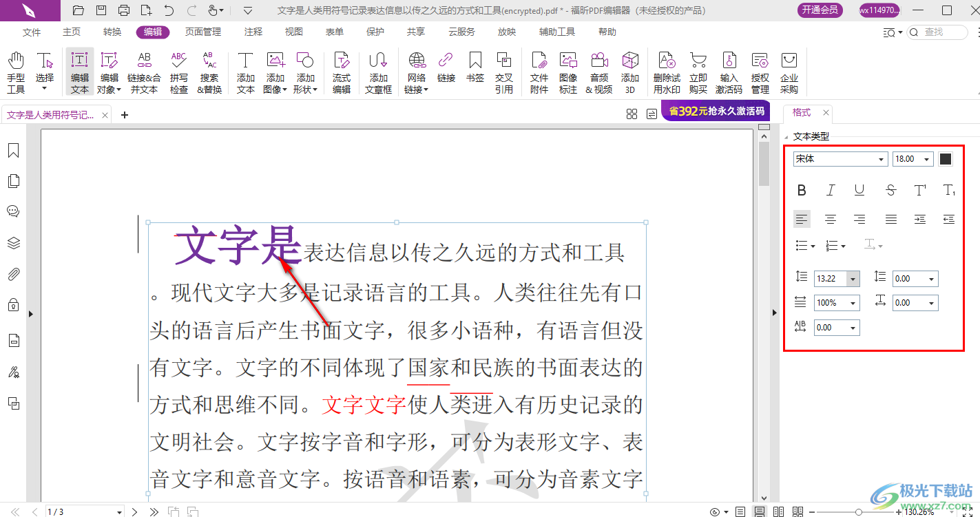
Task: Expand the Add Image (添加图像) dropdown
Action: tap(284, 89)
